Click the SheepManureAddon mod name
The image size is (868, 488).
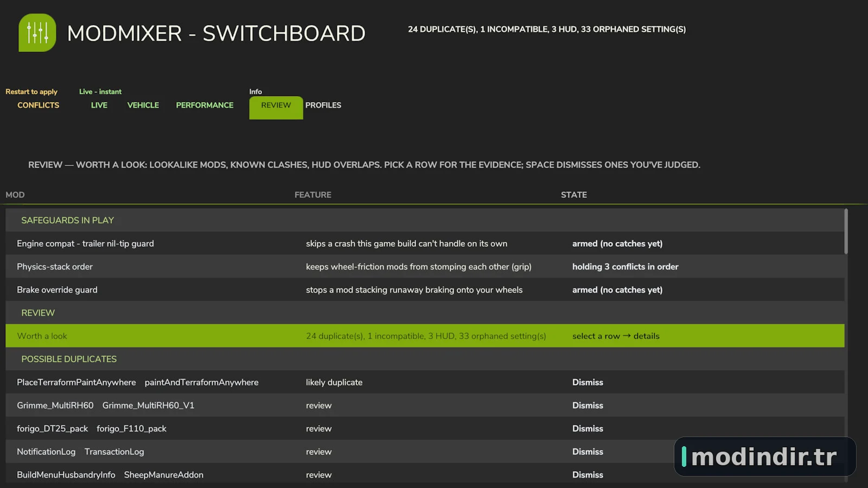click(164, 475)
